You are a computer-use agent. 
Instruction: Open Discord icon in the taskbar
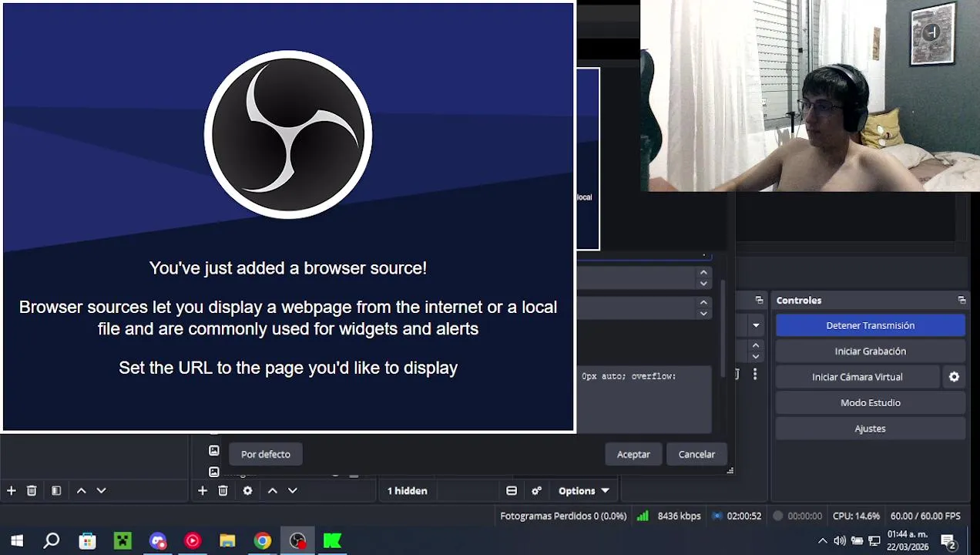point(158,541)
